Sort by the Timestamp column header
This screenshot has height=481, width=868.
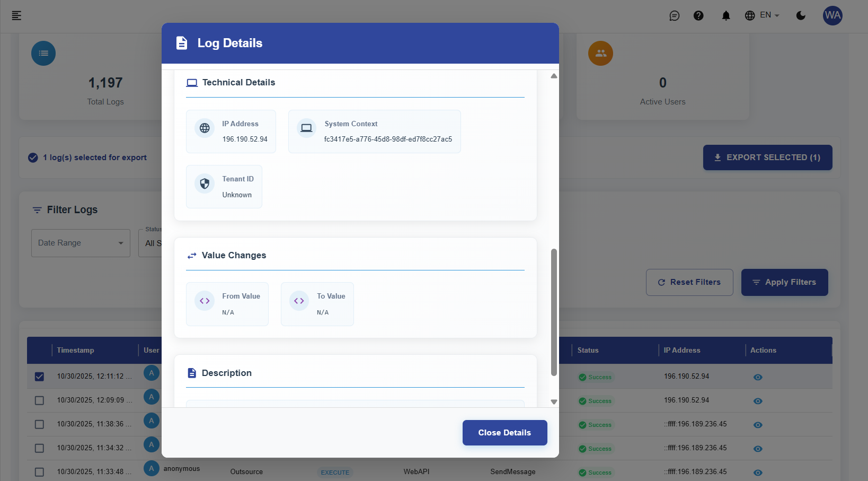pos(75,350)
